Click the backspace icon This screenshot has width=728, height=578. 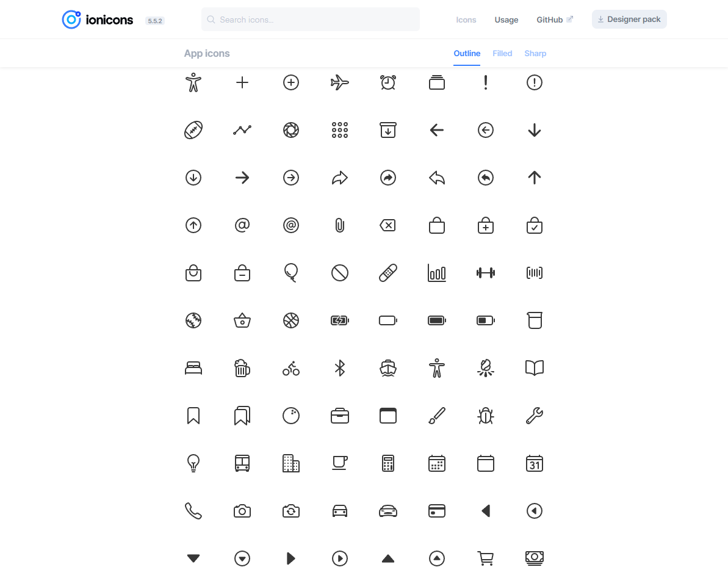388,225
